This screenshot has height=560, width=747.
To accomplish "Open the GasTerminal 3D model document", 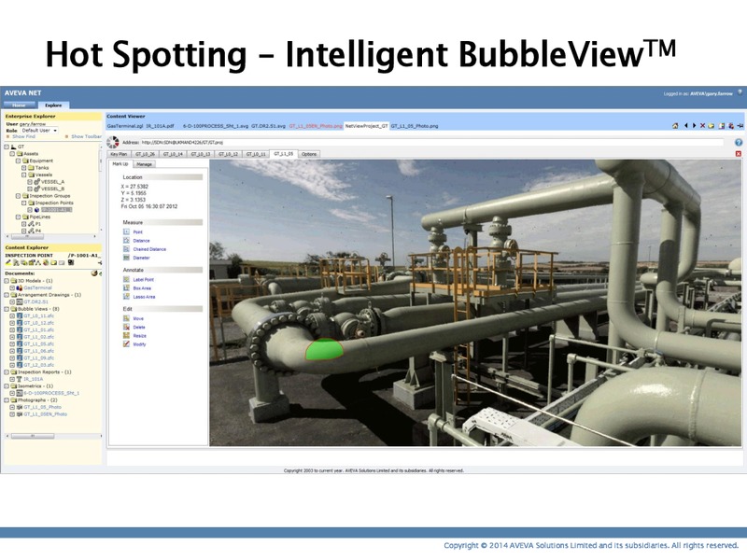I will [x=37, y=287].
